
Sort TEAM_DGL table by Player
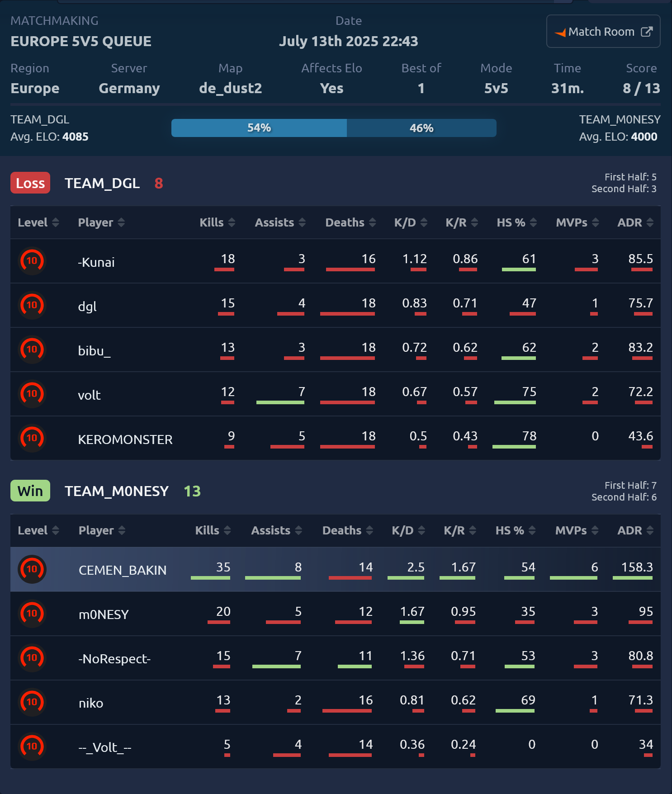click(x=101, y=222)
